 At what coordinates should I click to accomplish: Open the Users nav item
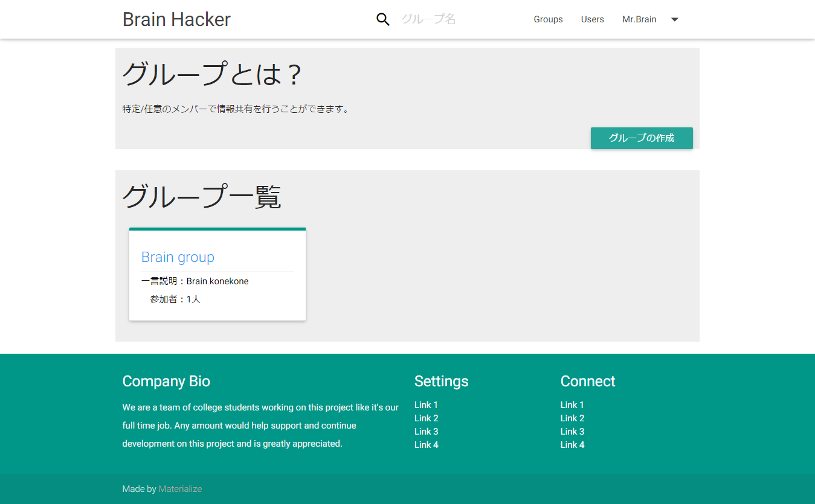(x=593, y=19)
